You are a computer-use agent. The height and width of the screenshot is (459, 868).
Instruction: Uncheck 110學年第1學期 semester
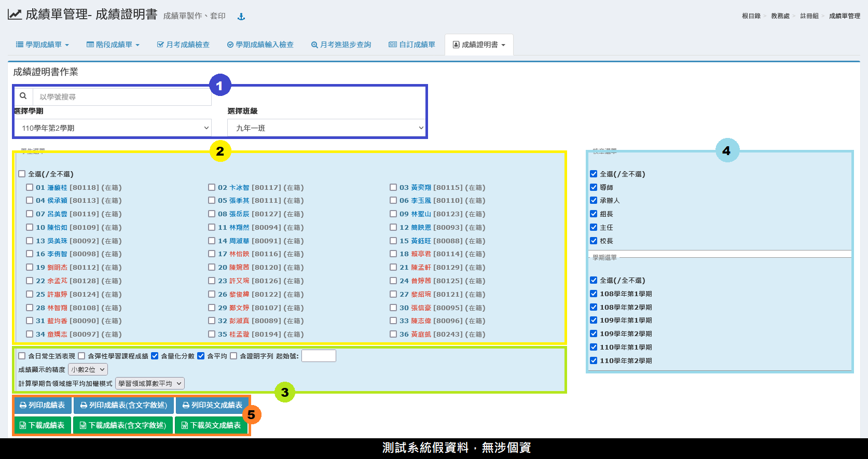click(x=594, y=347)
